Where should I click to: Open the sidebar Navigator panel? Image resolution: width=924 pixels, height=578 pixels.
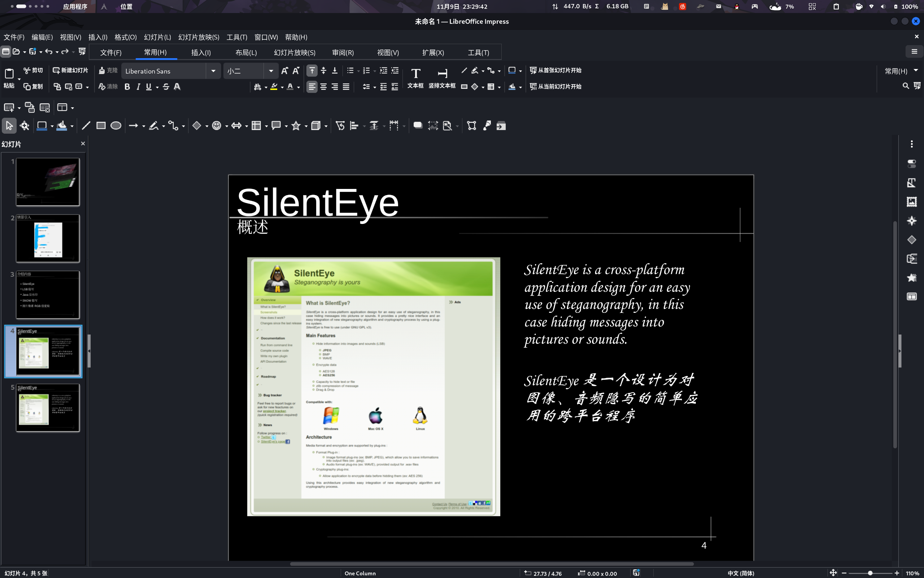tap(912, 221)
